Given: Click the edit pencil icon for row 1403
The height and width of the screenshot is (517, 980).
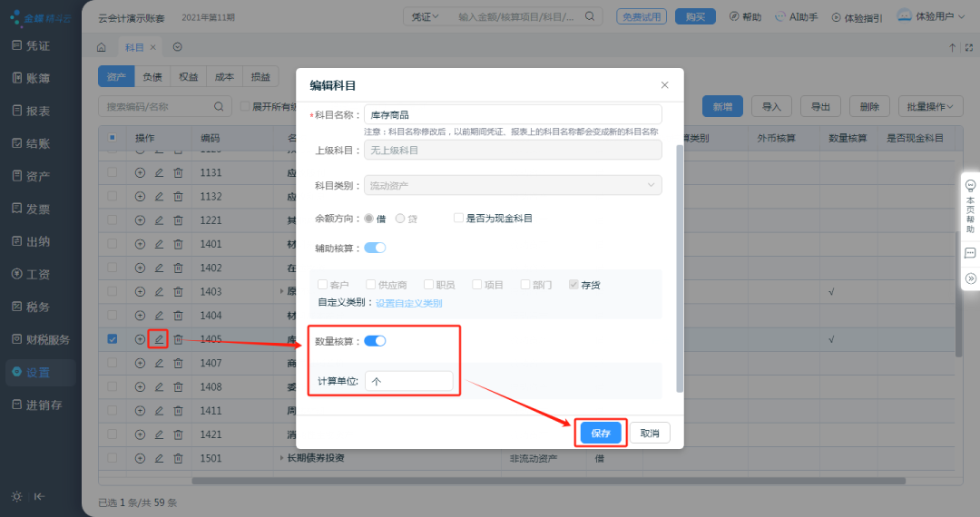Looking at the screenshot, I should coord(159,291).
